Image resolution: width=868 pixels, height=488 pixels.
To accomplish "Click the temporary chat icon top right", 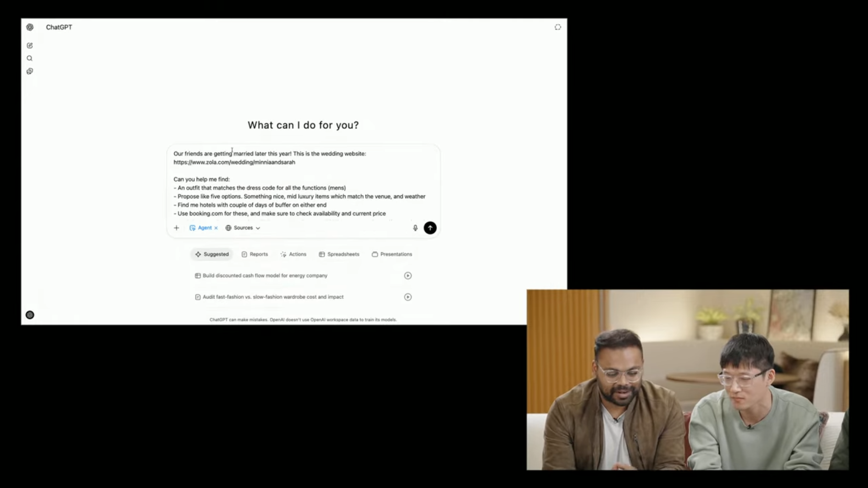I will pyautogui.click(x=557, y=27).
